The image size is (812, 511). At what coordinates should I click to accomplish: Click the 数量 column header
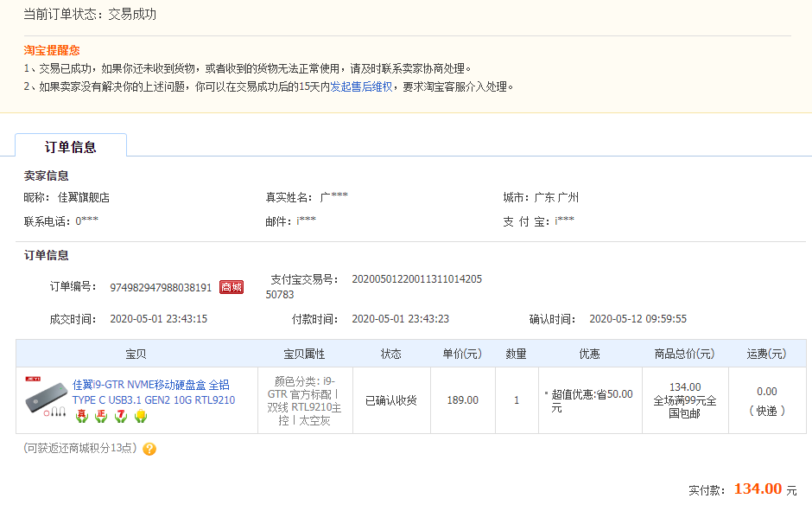(517, 354)
